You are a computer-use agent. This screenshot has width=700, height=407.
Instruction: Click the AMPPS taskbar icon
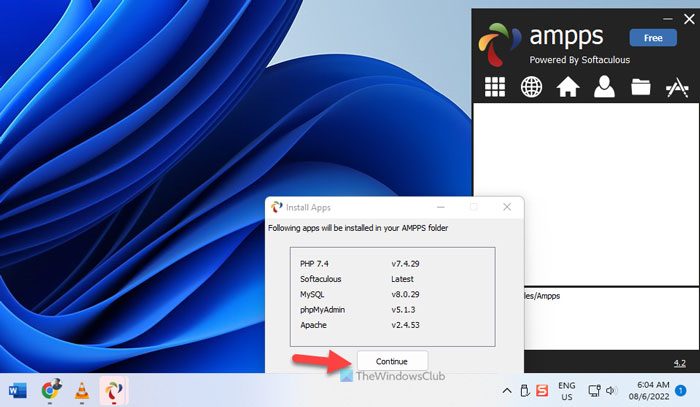114,391
